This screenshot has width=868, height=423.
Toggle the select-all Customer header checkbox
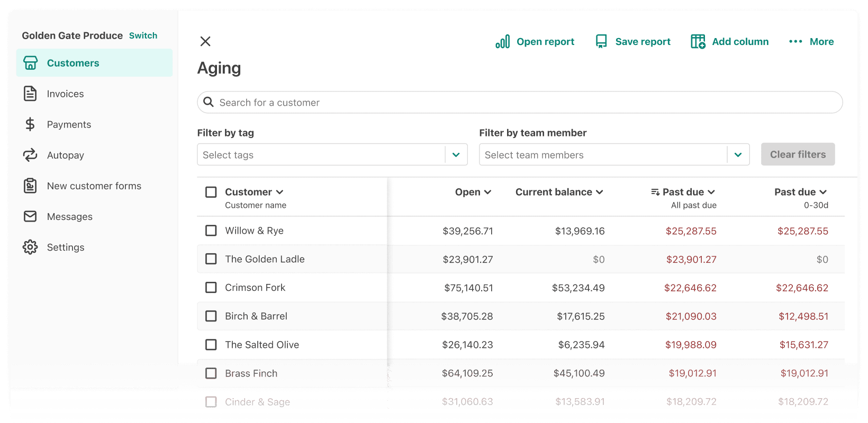point(211,192)
